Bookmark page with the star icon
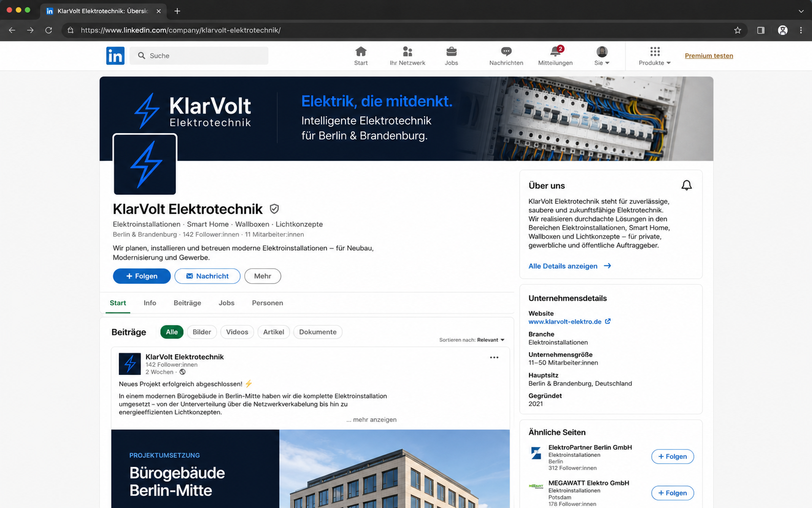Image resolution: width=812 pixels, height=508 pixels. [x=737, y=30]
